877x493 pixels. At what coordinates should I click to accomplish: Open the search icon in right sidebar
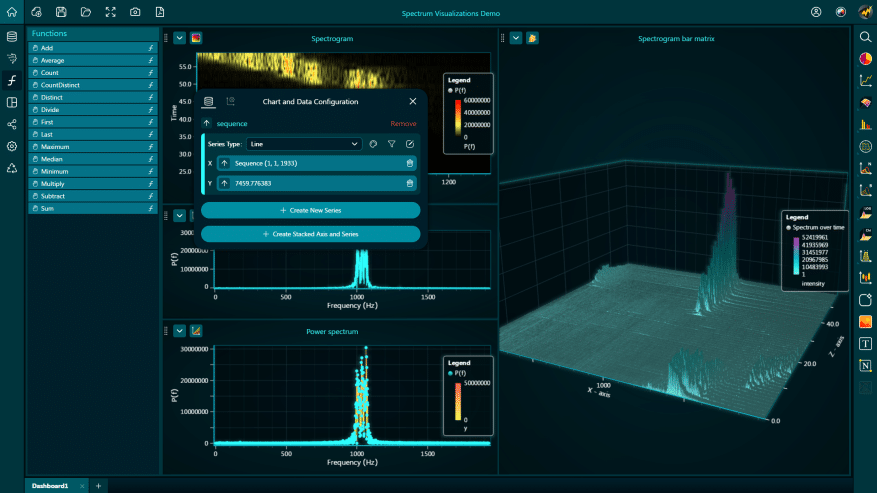coord(865,37)
